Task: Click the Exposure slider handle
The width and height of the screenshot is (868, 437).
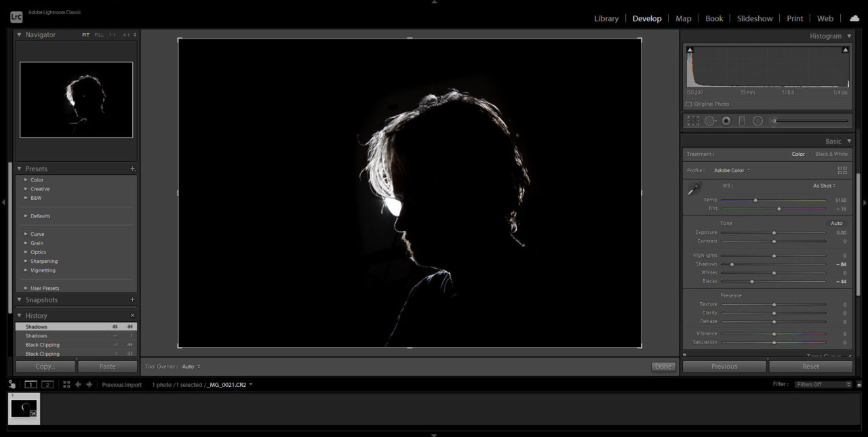Action: (x=774, y=233)
